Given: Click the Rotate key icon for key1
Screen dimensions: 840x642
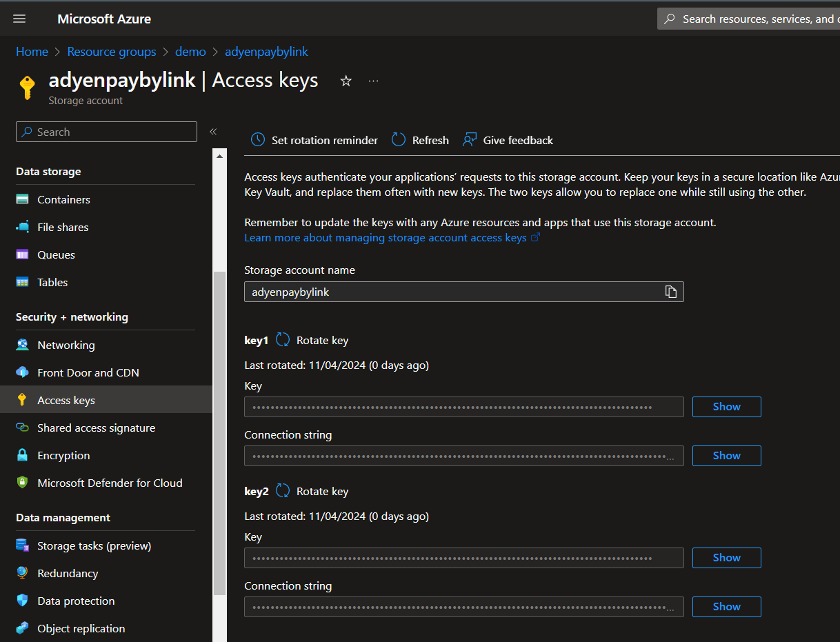Looking at the screenshot, I should click(283, 340).
